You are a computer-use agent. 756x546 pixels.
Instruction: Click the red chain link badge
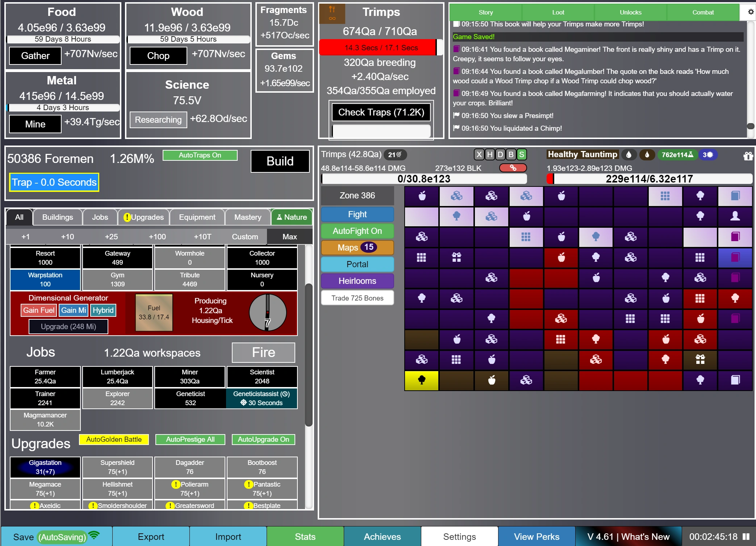click(x=513, y=168)
